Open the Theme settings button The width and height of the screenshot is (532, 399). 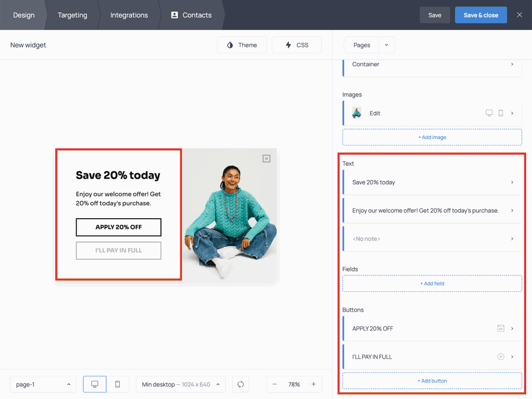click(x=242, y=45)
